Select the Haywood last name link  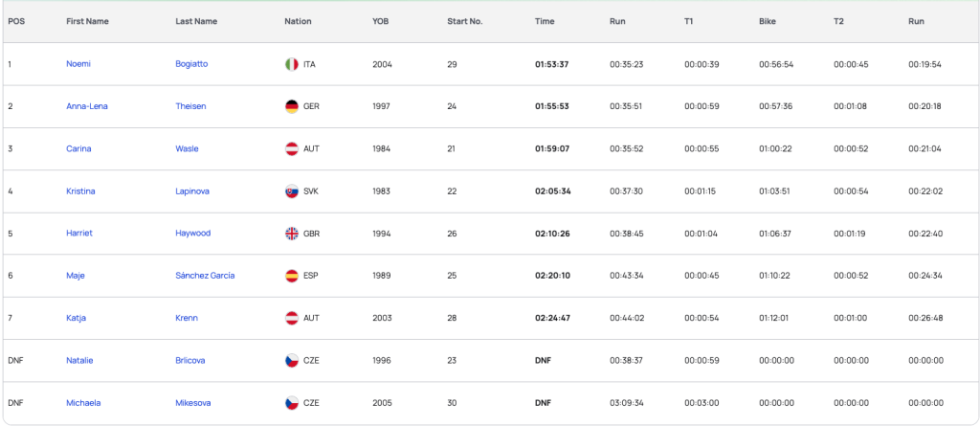(193, 234)
